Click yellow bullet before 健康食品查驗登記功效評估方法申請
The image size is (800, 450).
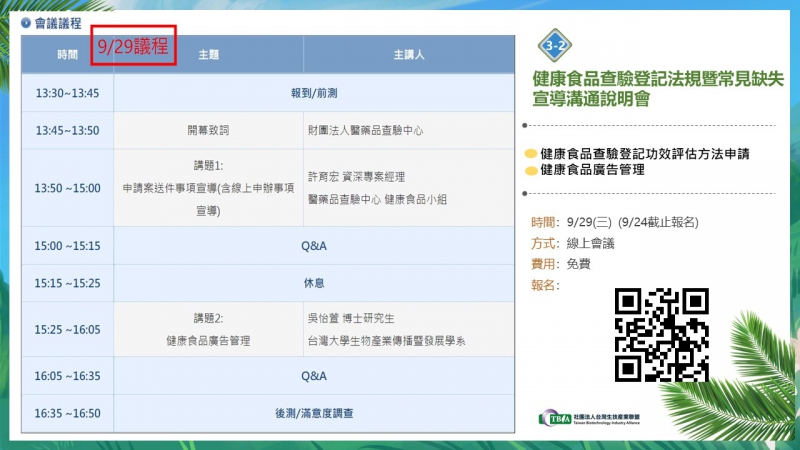coord(530,154)
